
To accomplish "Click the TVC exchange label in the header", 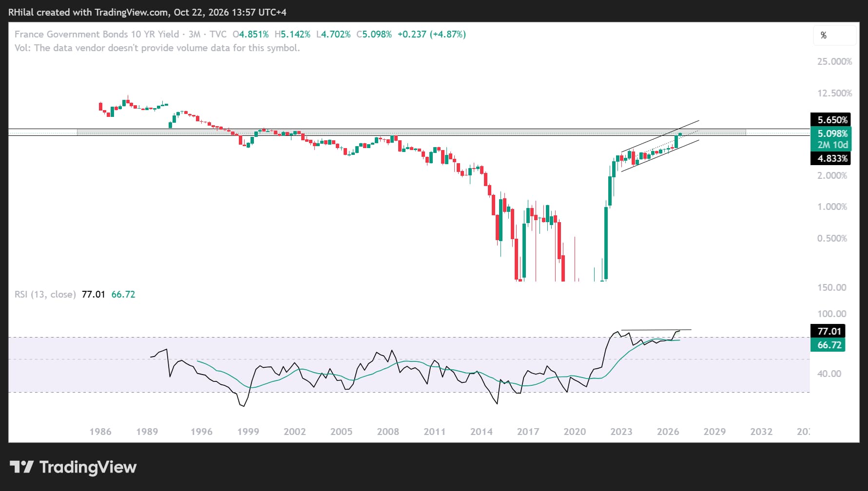I will [x=218, y=34].
